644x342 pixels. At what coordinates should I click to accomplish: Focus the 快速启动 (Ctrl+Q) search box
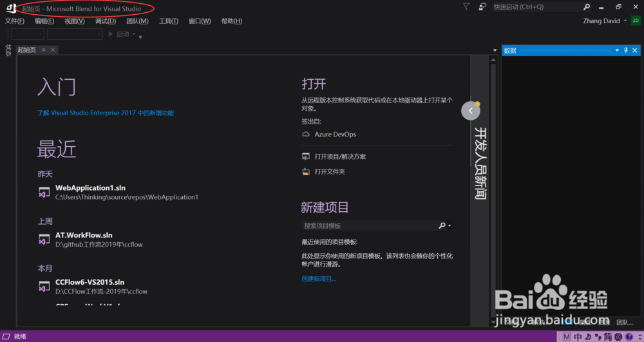tap(537, 7)
